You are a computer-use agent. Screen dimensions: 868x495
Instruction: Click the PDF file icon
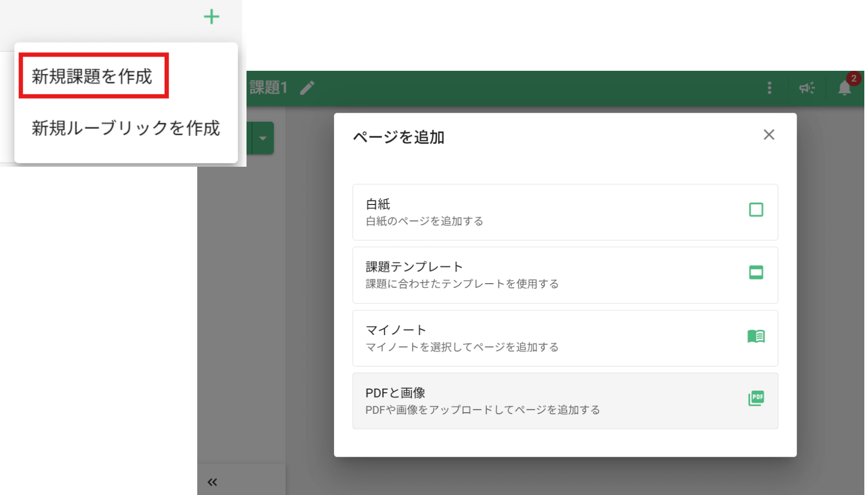[756, 399]
